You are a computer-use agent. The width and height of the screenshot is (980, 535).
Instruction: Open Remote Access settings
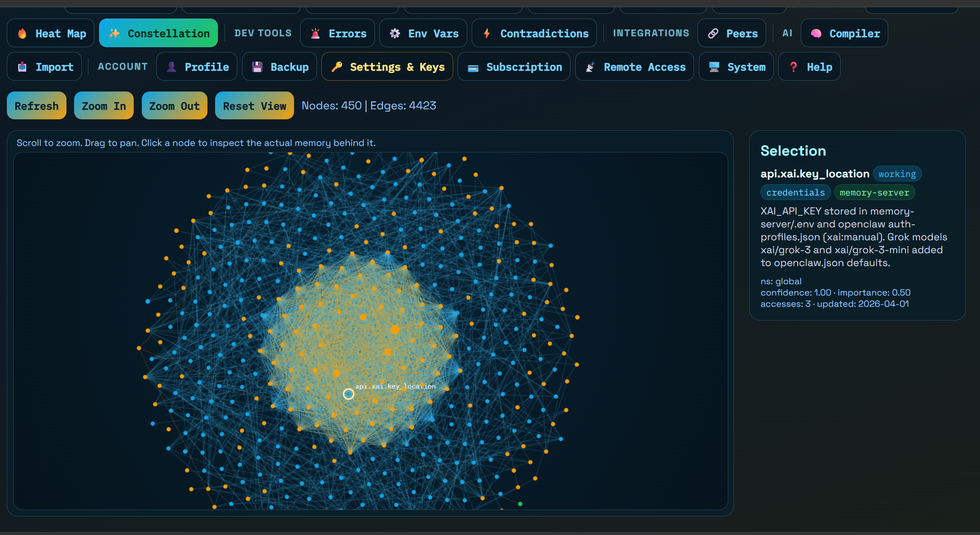point(634,67)
